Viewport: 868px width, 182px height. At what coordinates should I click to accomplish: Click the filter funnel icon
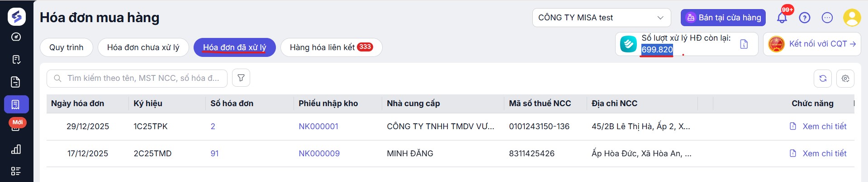coord(241,78)
